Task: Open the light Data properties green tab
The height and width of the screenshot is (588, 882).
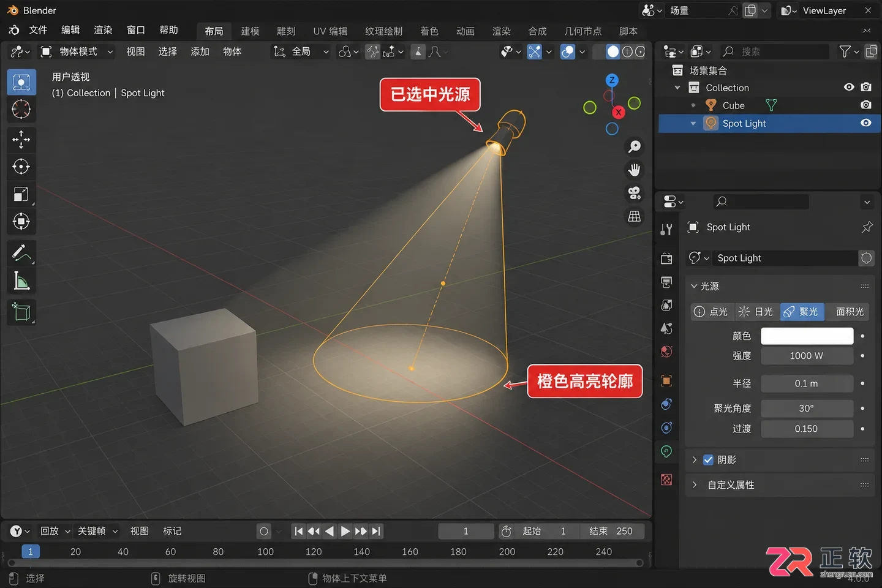Action: (x=666, y=451)
